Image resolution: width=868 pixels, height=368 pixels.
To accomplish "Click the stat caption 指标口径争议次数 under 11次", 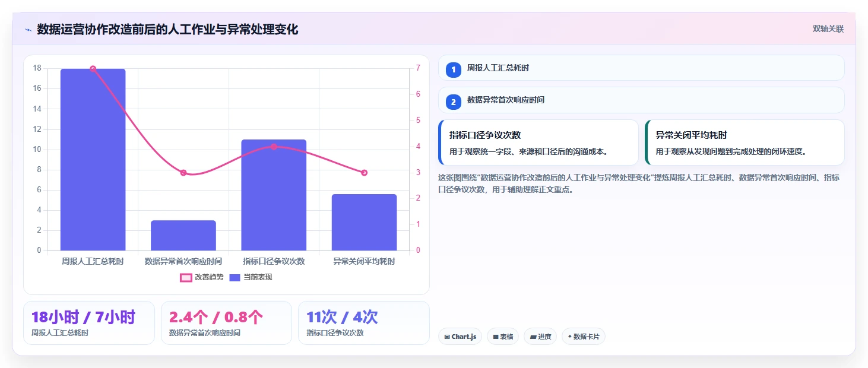I will [x=335, y=333].
